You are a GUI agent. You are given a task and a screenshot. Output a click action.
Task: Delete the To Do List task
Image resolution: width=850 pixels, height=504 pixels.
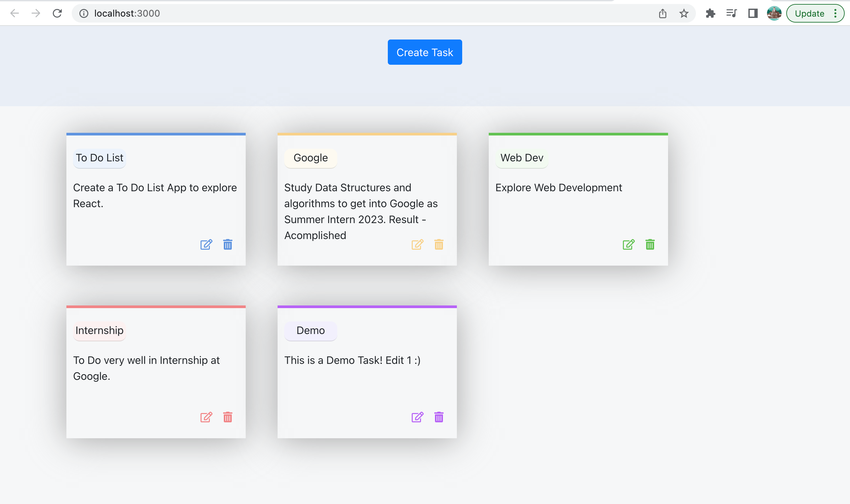pos(227,244)
